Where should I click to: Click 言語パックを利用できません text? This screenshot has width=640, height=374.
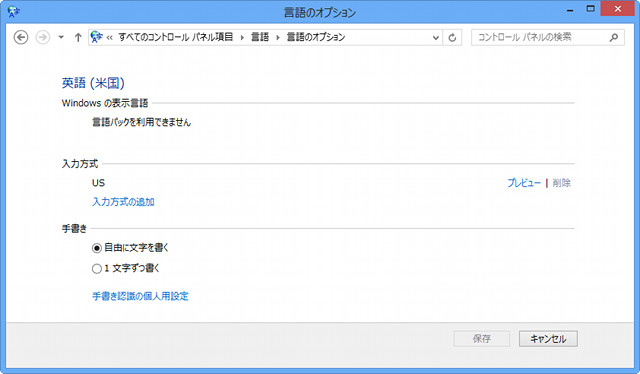[141, 122]
